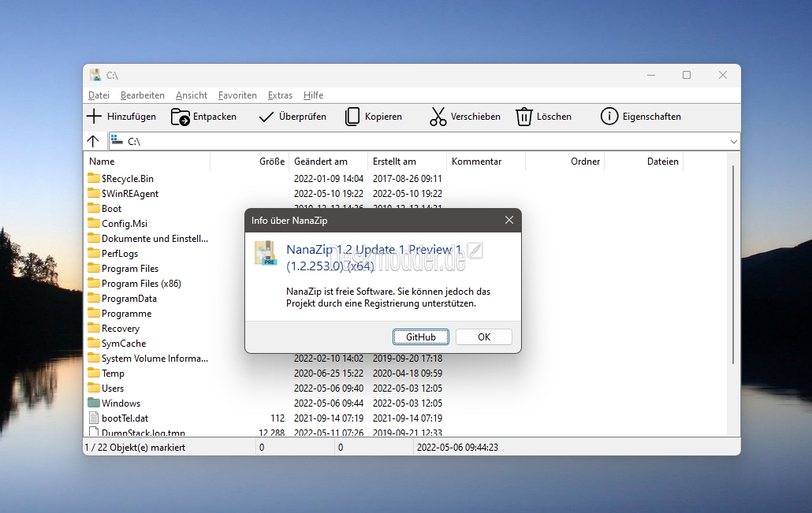Click the GitHub button in dialog
812x513 pixels.
click(420, 337)
